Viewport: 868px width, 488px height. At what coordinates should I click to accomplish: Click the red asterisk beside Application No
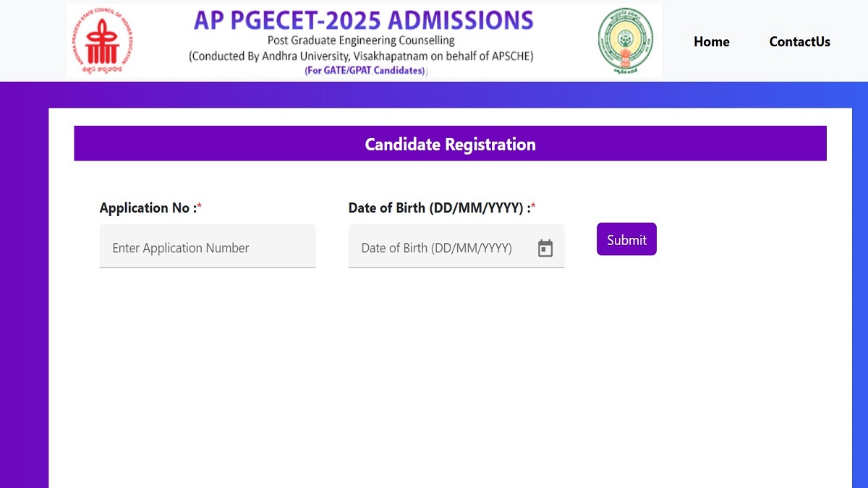pos(199,203)
